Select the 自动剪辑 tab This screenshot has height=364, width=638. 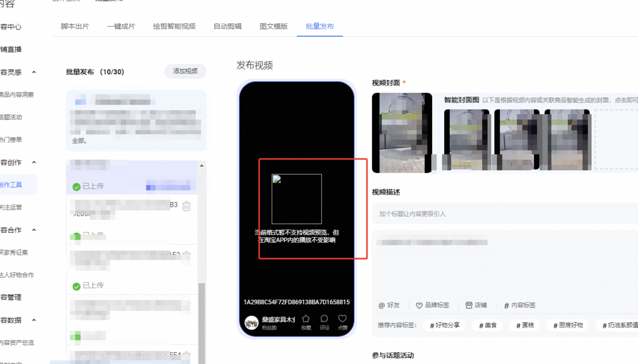(228, 26)
